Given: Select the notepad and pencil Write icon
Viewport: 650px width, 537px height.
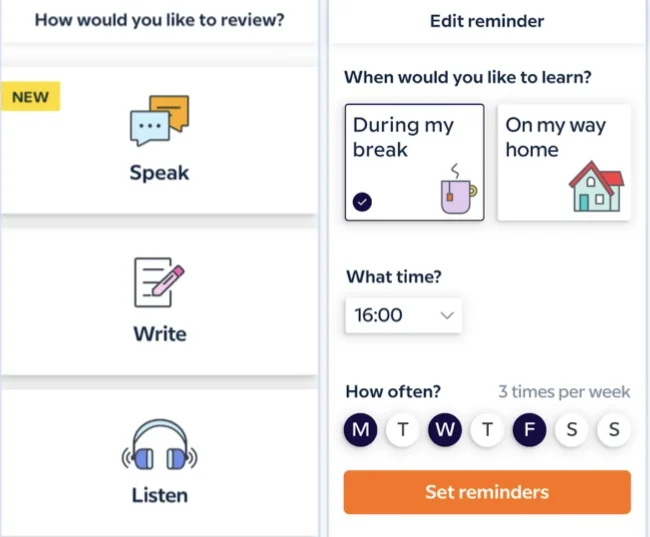Looking at the screenshot, I should point(160,282).
